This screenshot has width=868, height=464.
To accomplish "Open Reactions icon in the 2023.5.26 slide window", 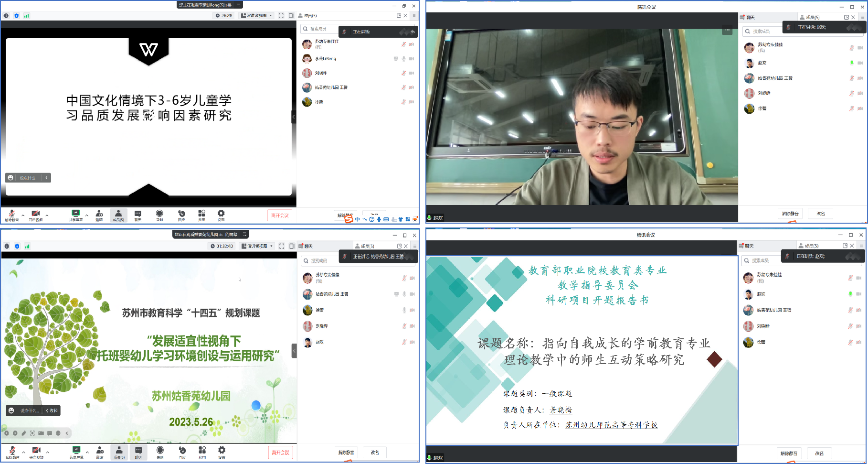I will coord(182,451).
